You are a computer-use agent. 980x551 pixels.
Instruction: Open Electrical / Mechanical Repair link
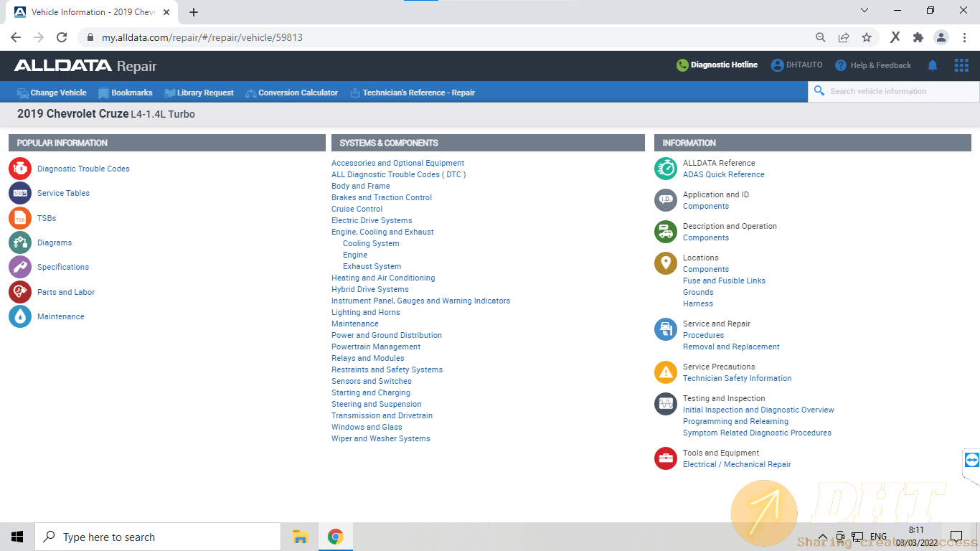coord(737,464)
